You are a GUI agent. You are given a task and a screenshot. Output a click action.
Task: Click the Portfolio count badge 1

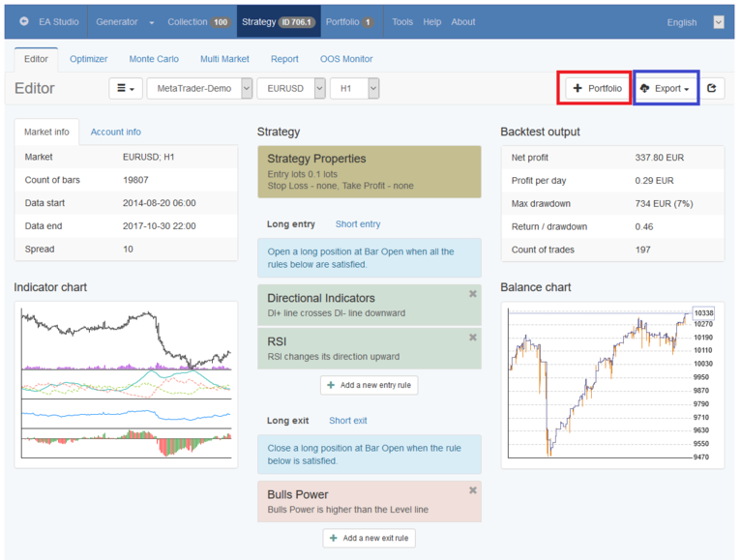click(368, 22)
